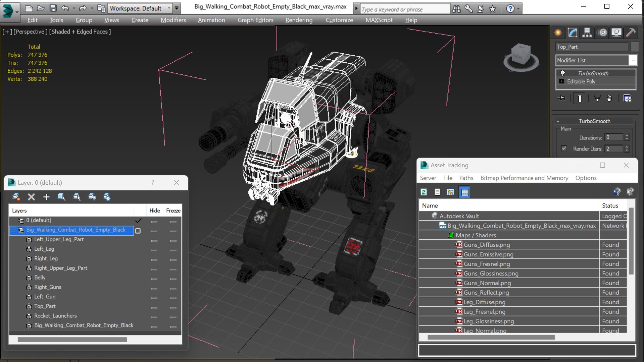Open the Rendering menu
Screen dimensions: 644x362
pos(299,20)
